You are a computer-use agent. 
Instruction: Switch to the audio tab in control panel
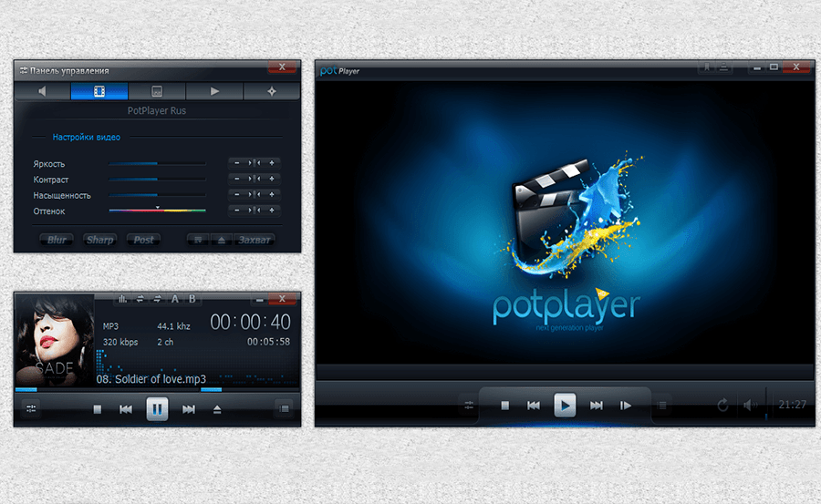[x=42, y=91]
